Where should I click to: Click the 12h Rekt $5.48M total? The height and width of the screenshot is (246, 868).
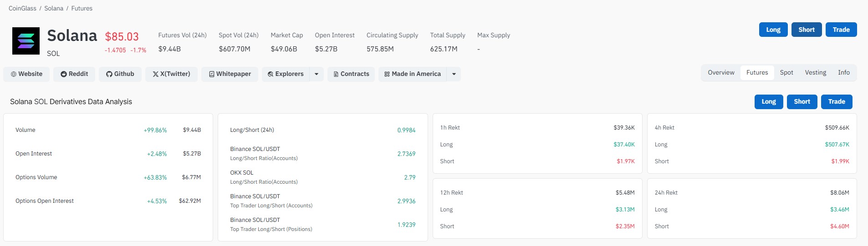pos(625,193)
